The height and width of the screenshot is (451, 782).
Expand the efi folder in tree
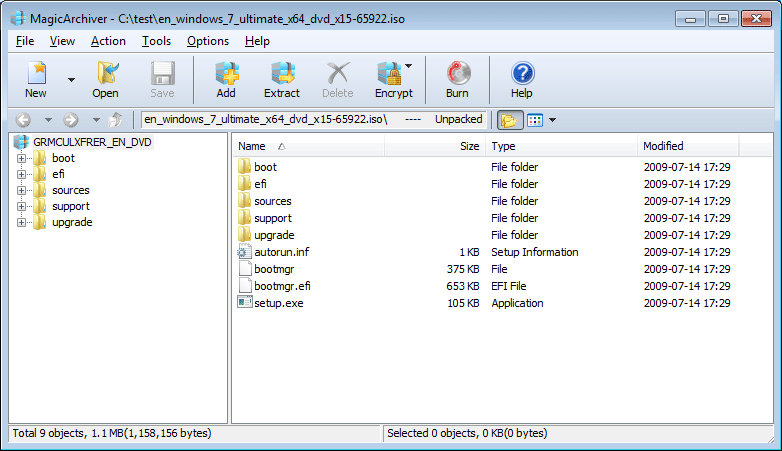21,174
